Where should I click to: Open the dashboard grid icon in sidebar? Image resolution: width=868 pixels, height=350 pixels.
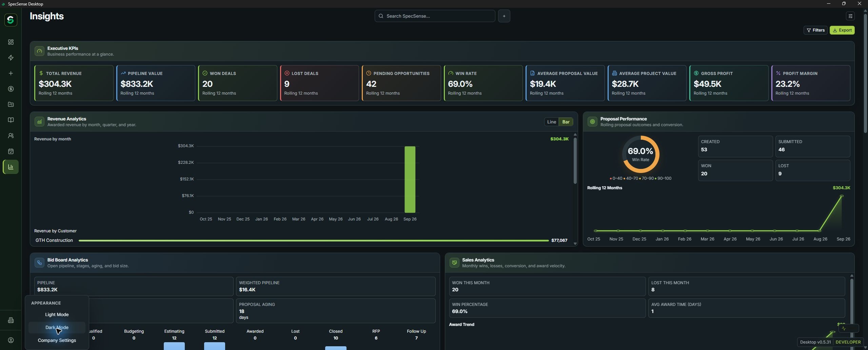[x=11, y=42]
